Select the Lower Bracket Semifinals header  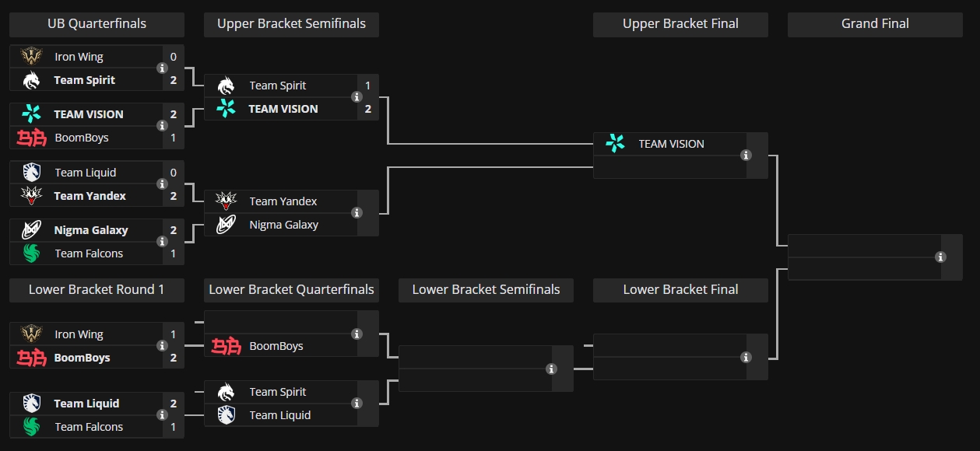tap(486, 290)
